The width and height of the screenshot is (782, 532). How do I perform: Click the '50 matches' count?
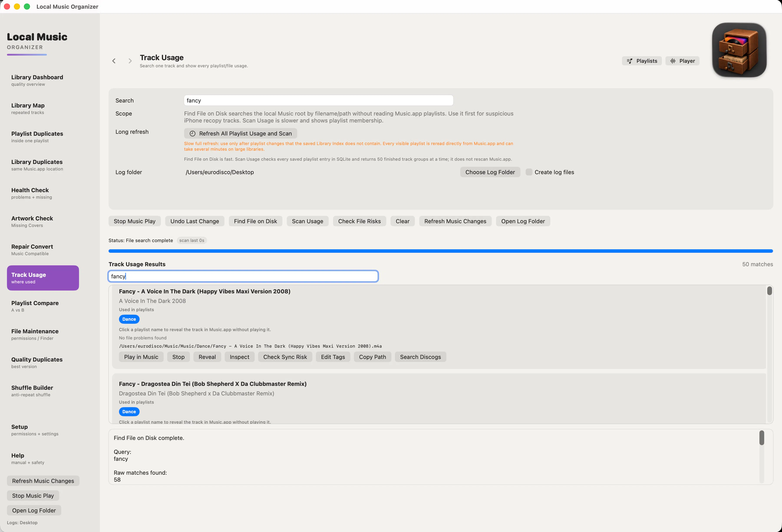click(757, 264)
